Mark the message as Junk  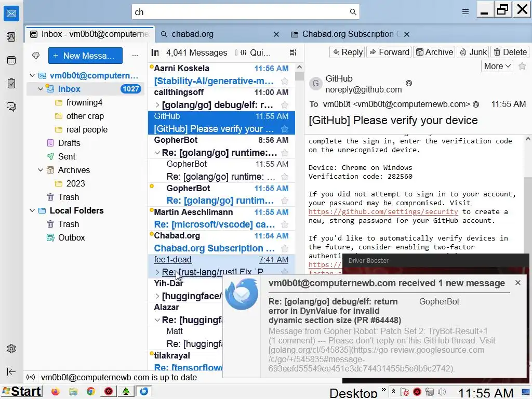pyautogui.click(x=473, y=52)
